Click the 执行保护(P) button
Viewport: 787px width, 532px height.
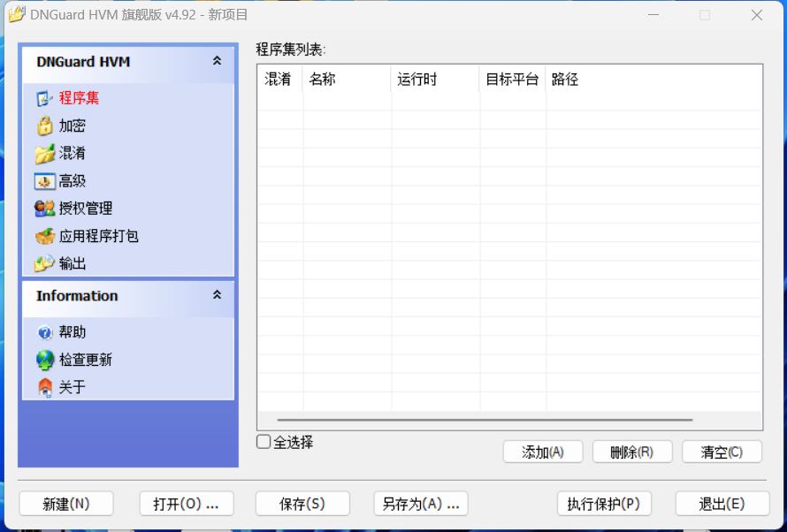604,504
